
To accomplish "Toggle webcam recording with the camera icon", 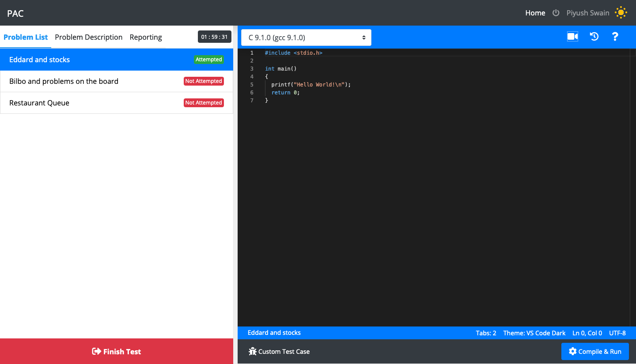I will pyautogui.click(x=572, y=37).
